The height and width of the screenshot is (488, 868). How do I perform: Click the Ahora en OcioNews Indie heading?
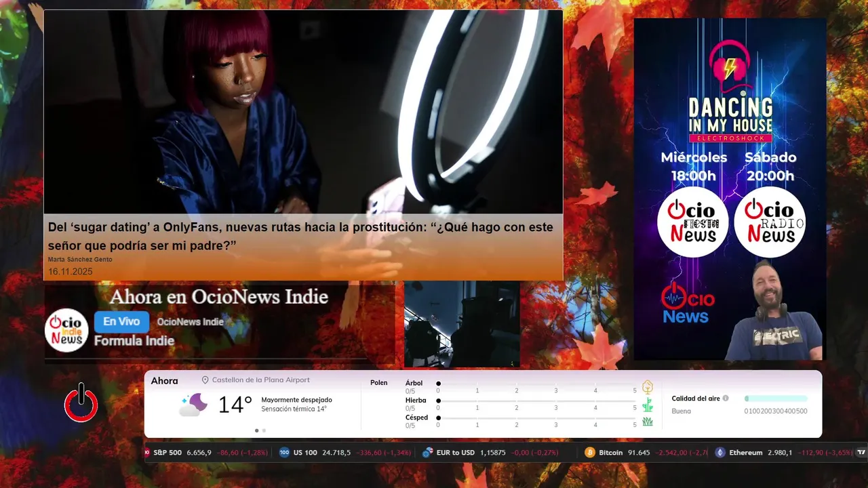[x=218, y=296]
